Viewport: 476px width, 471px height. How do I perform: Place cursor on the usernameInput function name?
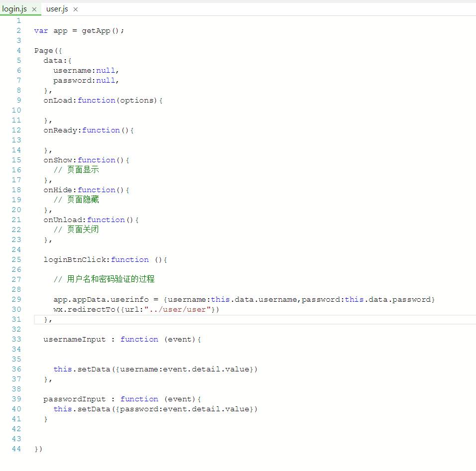[x=74, y=339]
